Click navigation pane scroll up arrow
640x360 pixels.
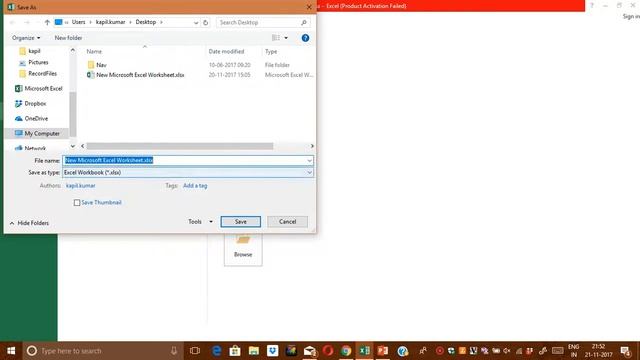(x=73, y=50)
